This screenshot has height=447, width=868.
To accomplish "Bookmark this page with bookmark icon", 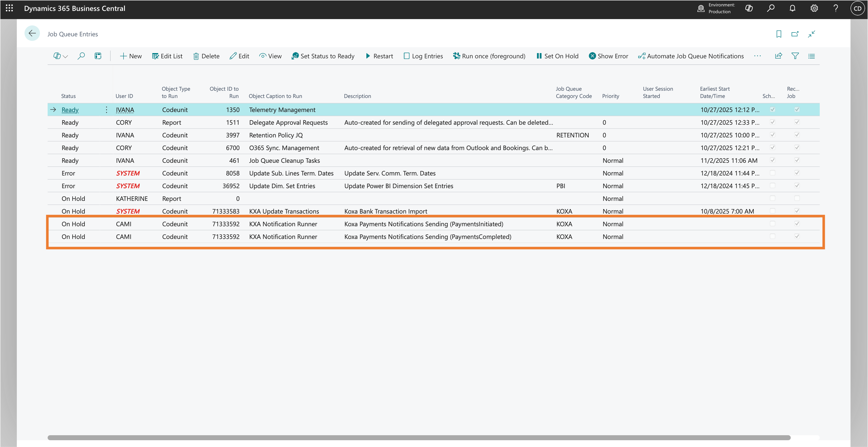I will point(779,34).
